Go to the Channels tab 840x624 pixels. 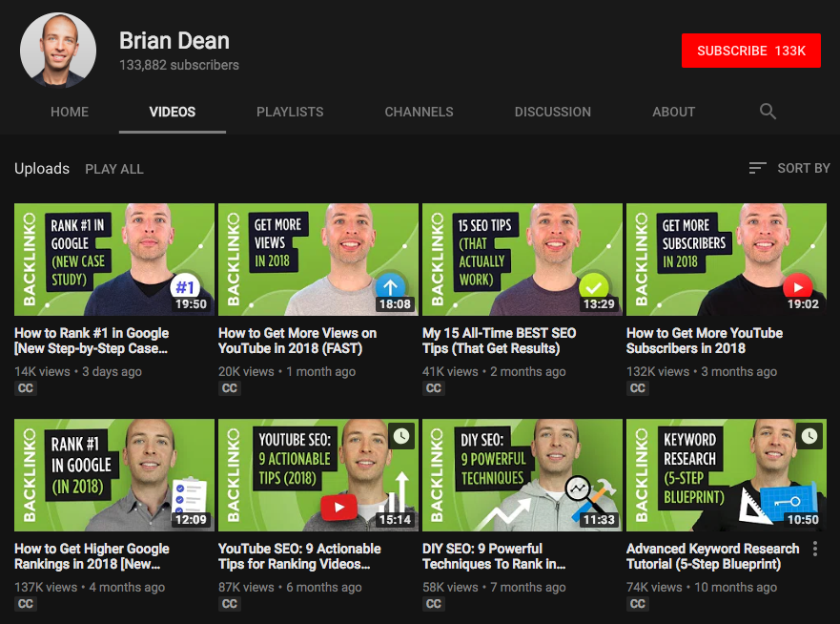[x=419, y=112]
